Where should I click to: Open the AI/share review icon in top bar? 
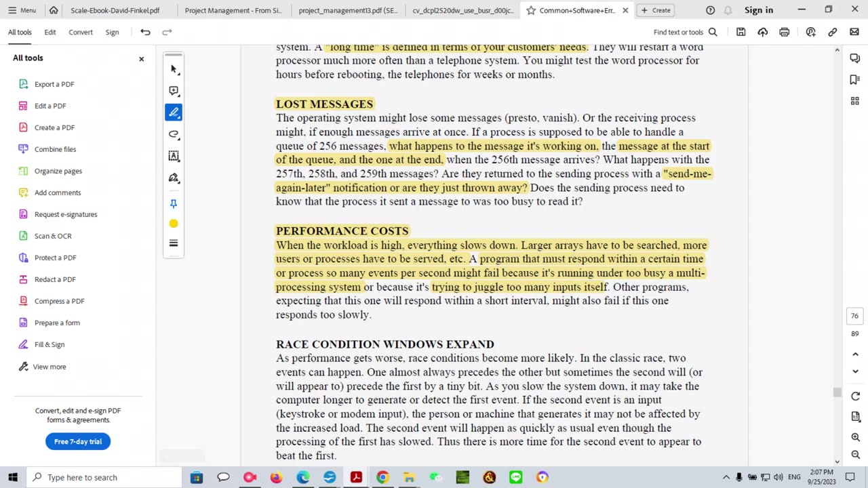coord(811,32)
